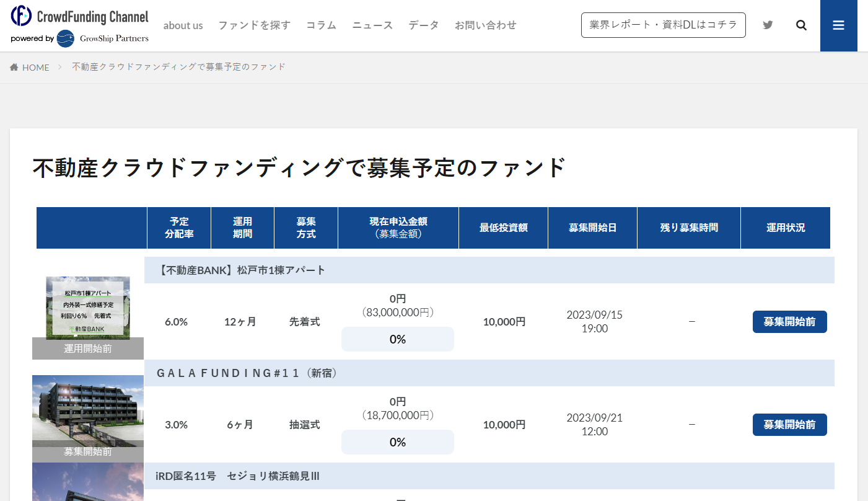Click the 3.0% distribution rate value
This screenshot has height=501, width=868.
pyautogui.click(x=177, y=425)
